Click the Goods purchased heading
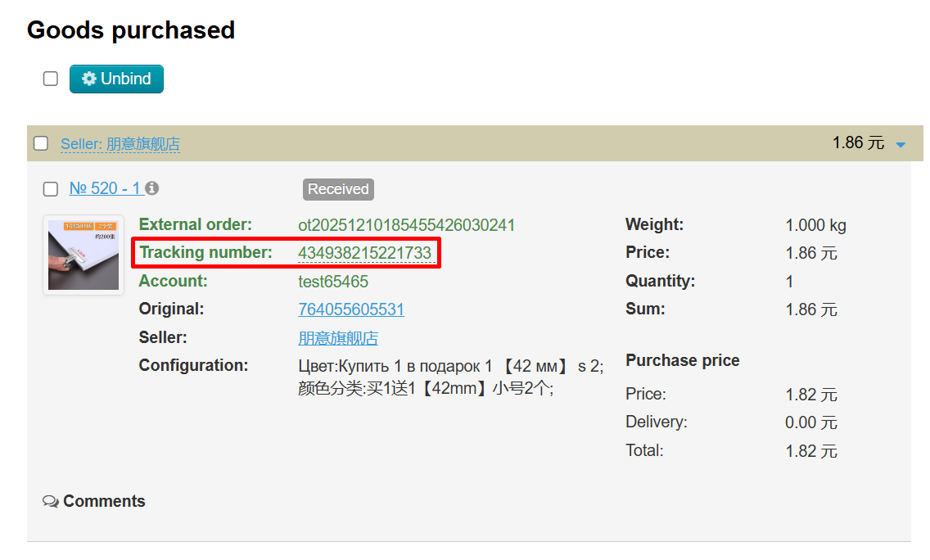This screenshot has height=560, width=930. tap(131, 30)
